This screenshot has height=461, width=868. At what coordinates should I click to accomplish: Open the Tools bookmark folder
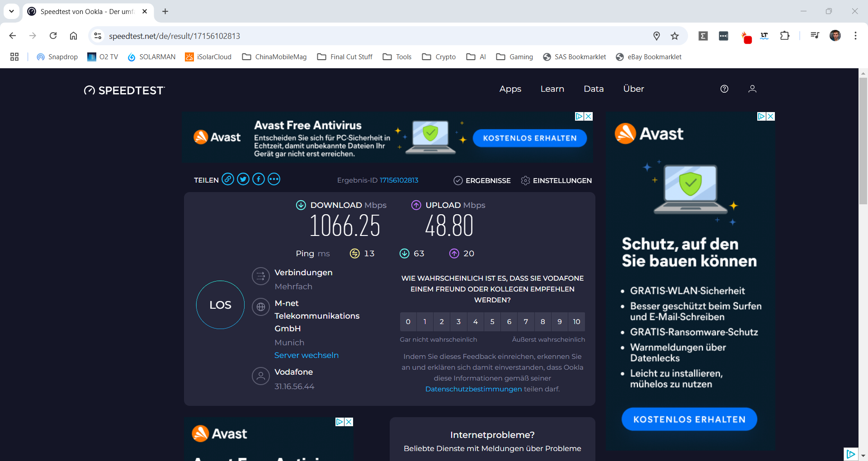click(397, 57)
